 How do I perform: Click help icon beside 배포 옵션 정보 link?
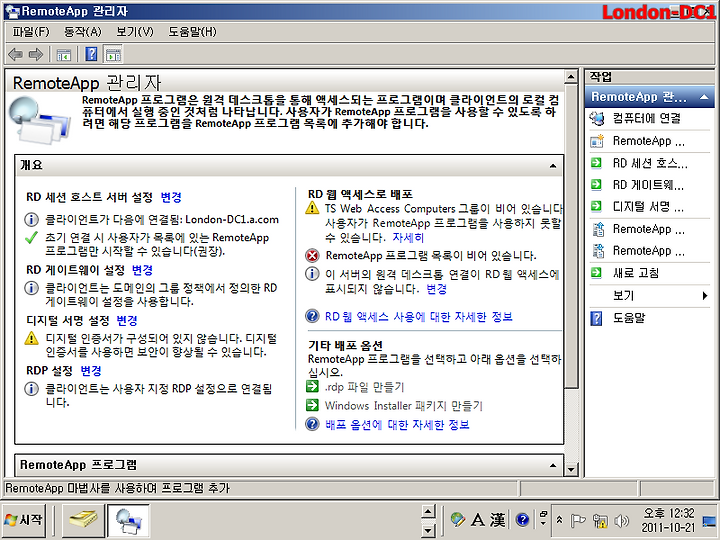pyautogui.click(x=312, y=424)
